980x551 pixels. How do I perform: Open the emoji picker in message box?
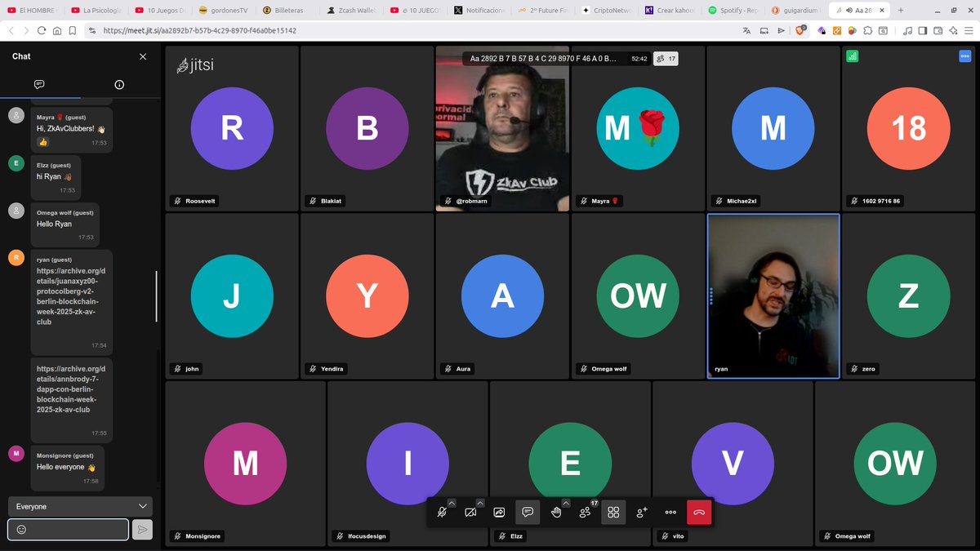point(21,530)
